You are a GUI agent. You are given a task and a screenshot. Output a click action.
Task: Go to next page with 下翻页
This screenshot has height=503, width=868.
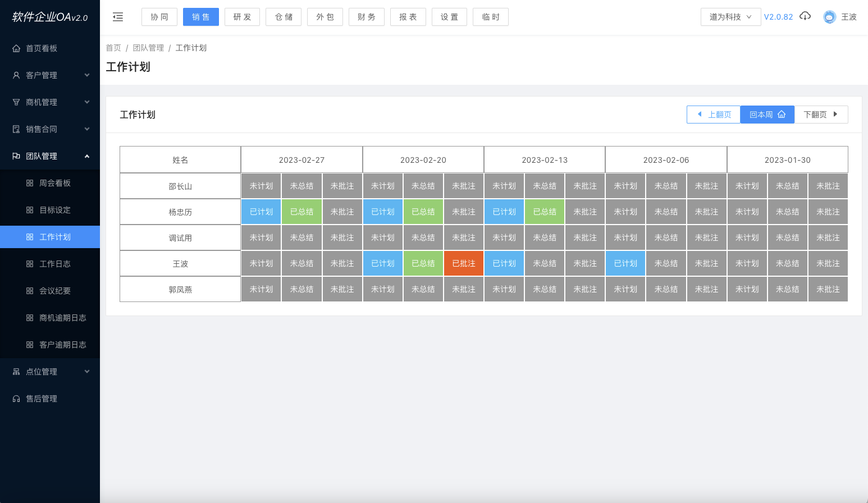point(821,115)
